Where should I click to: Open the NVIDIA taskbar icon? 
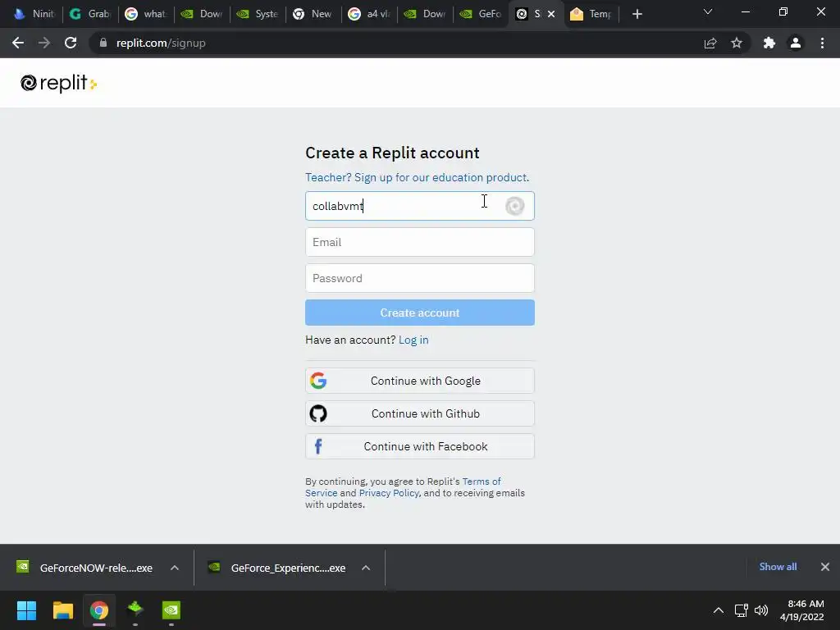[171, 610]
